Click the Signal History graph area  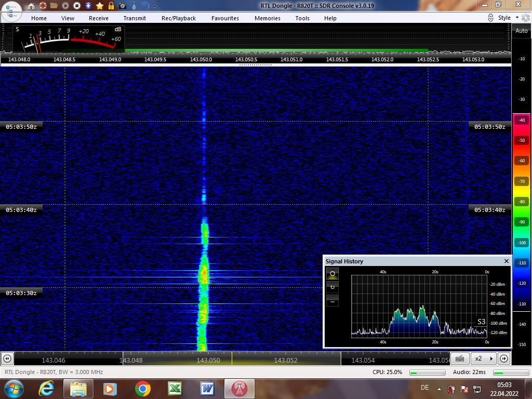pos(419,306)
